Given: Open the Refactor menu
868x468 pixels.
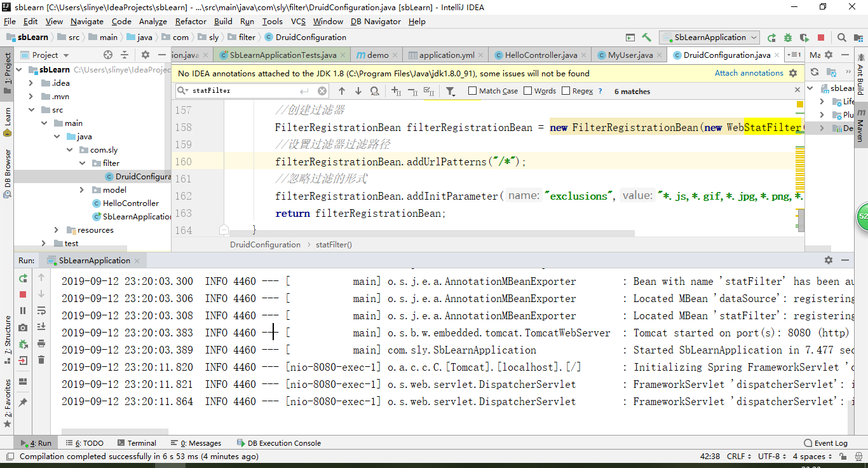Looking at the screenshot, I should click(191, 22).
